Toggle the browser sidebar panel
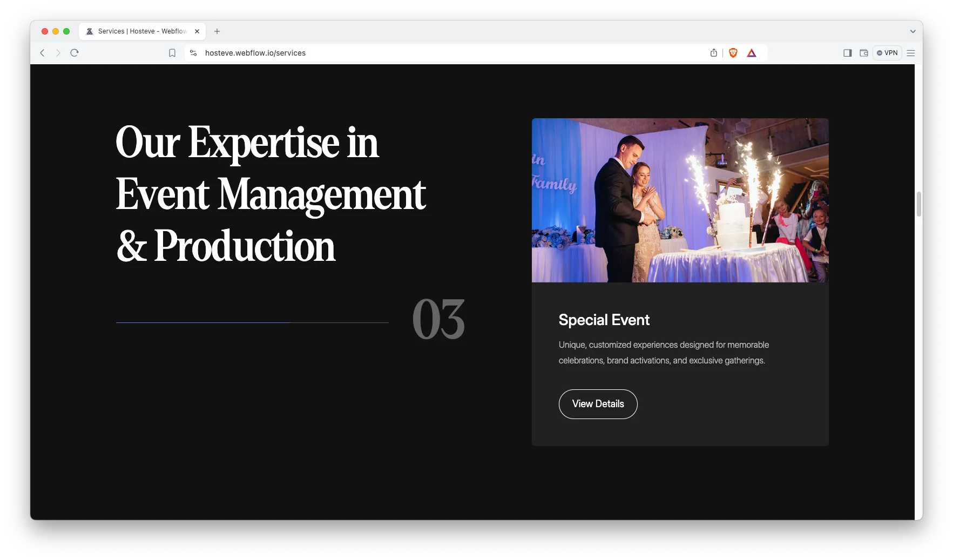This screenshot has height=560, width=953. click(x=847, y=53)
